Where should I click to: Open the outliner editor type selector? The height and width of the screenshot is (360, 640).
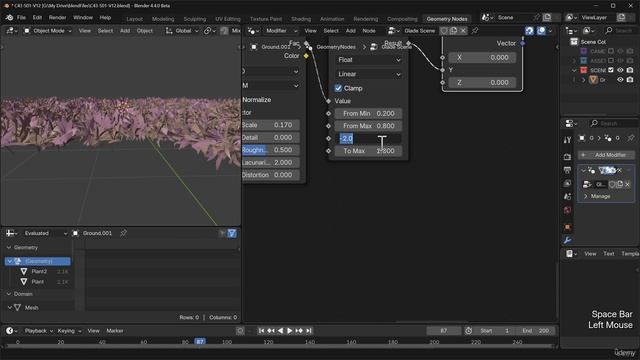(x=570, y=31)
